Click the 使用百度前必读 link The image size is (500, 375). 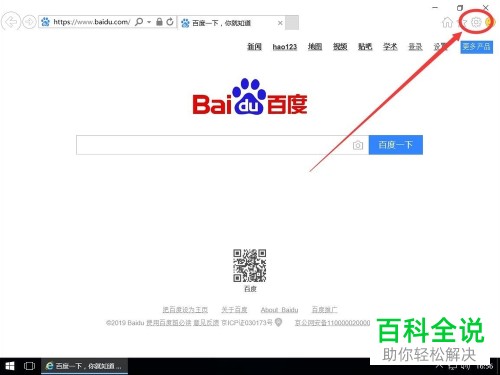(169, 323)
